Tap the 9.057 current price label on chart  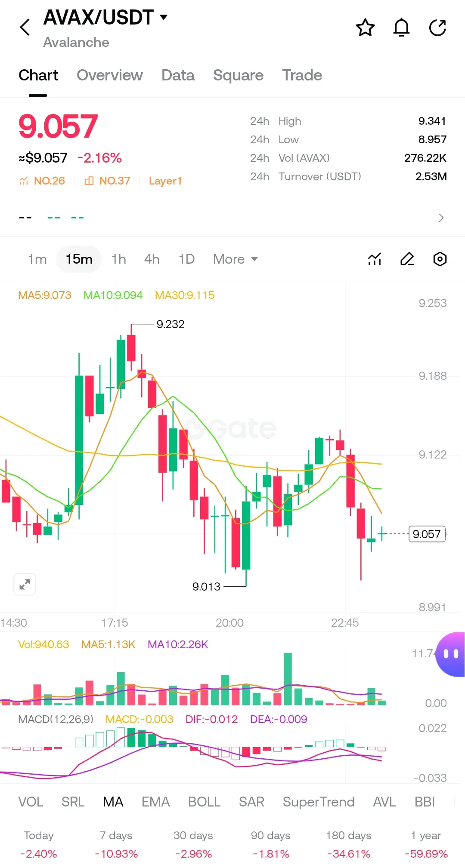tap(427, 534)
